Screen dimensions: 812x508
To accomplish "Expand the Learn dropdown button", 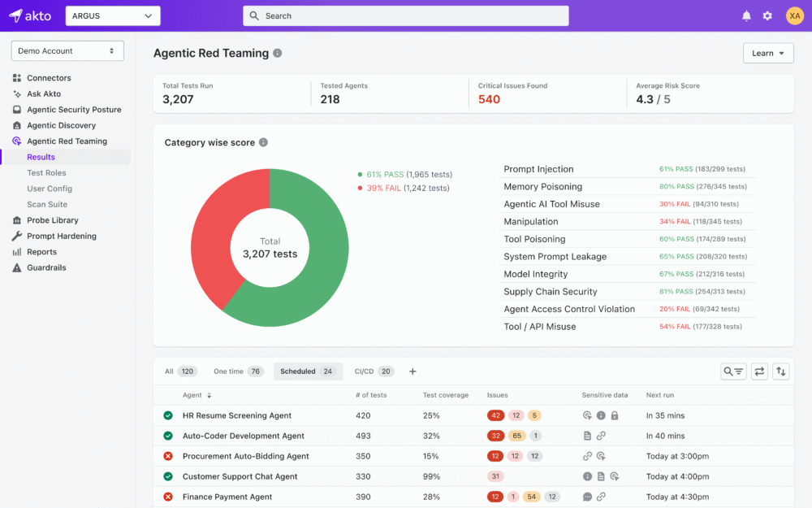I will [768, 53].
